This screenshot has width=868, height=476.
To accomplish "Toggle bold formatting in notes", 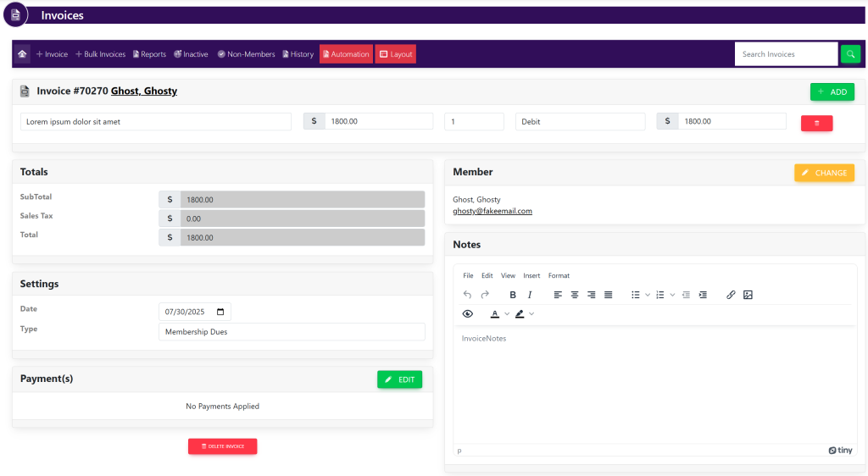I will point(513,295).
